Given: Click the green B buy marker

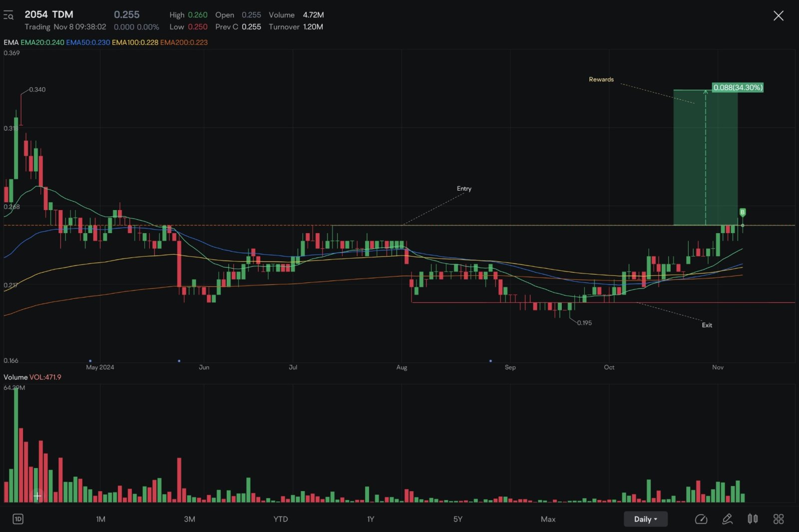Looking at the screenshot, I should pyautogui.click(x=743, y=213).
